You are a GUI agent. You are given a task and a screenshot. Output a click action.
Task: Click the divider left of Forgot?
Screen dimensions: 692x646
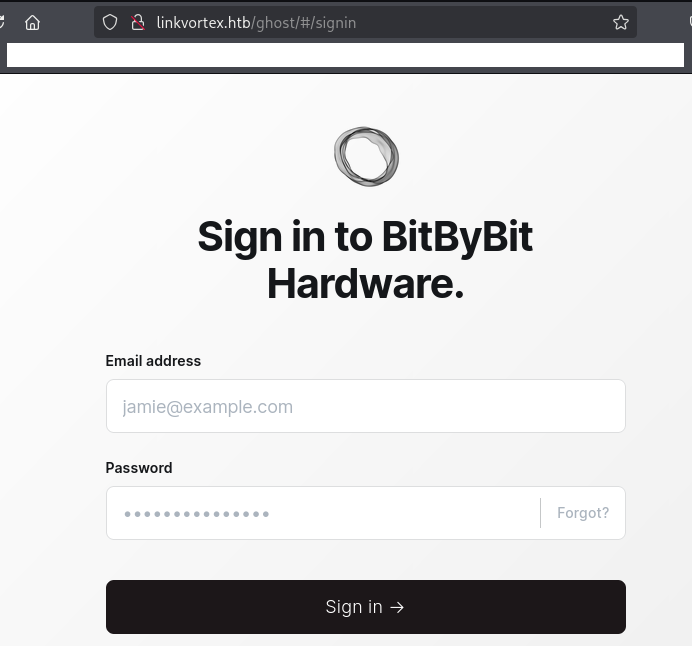click(x=541, y=513)
